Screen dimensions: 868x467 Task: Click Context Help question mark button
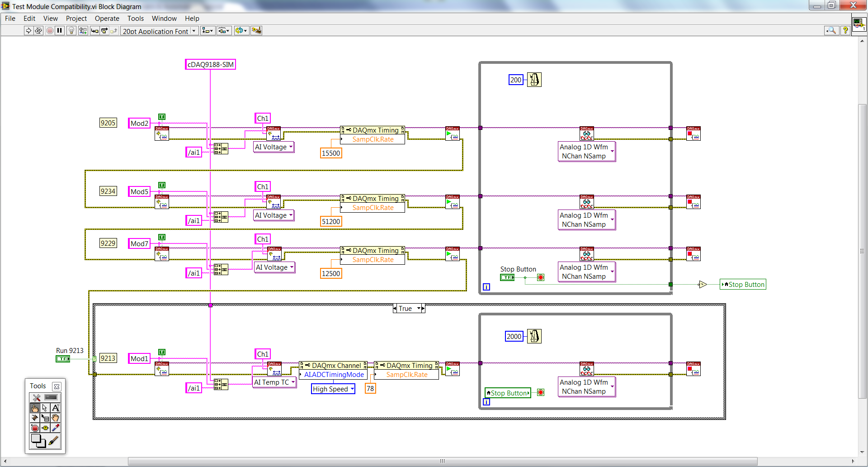click(x=845, y=30)
